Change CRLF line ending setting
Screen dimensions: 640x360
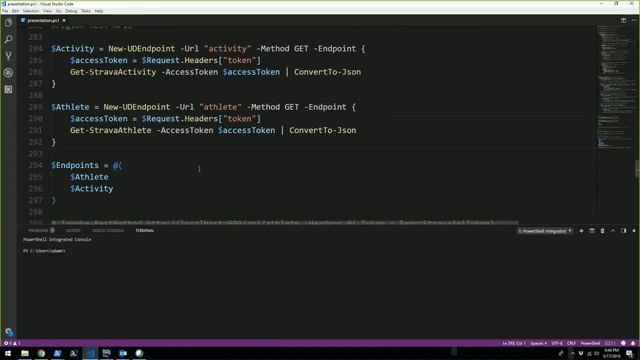pos(571,343)
